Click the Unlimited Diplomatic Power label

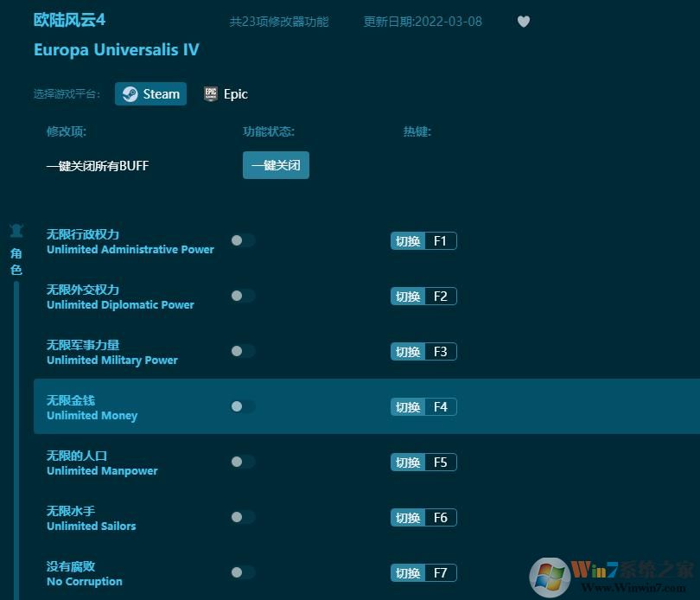pos(120,304)
